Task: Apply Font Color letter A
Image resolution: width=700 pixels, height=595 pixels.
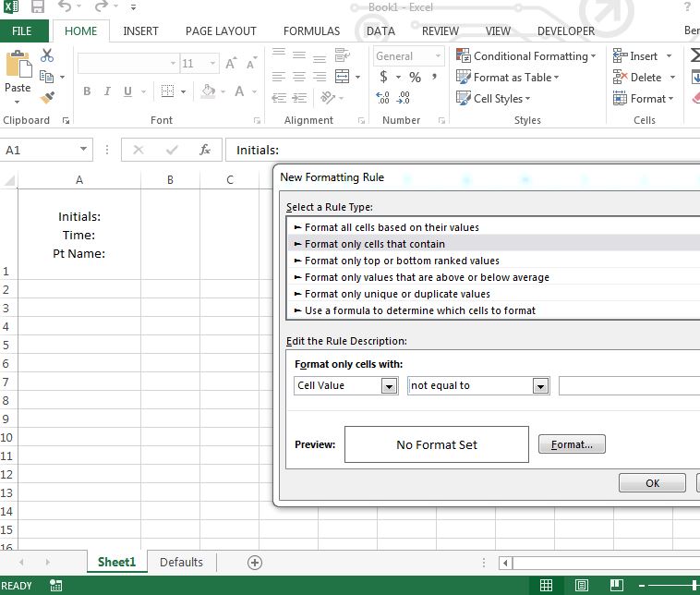Action: pyautogui.click(x=240, y=91)
